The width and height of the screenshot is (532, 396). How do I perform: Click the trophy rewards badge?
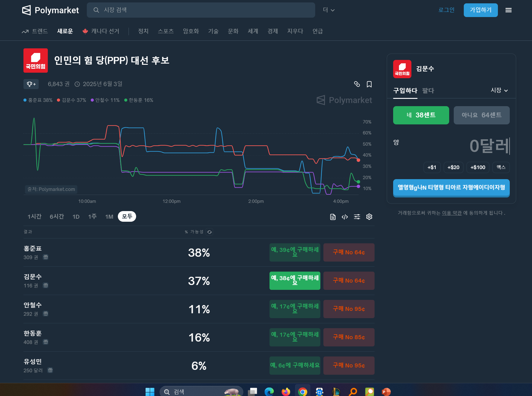pos(31,84)
